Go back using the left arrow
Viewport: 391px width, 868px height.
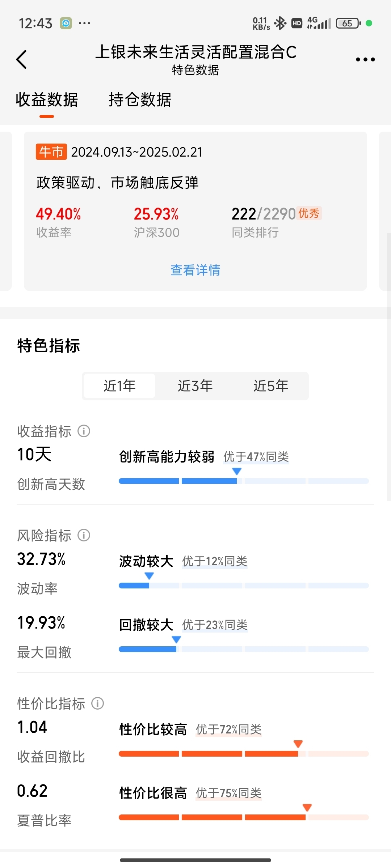pyautogui.click(x=22, y=59)
